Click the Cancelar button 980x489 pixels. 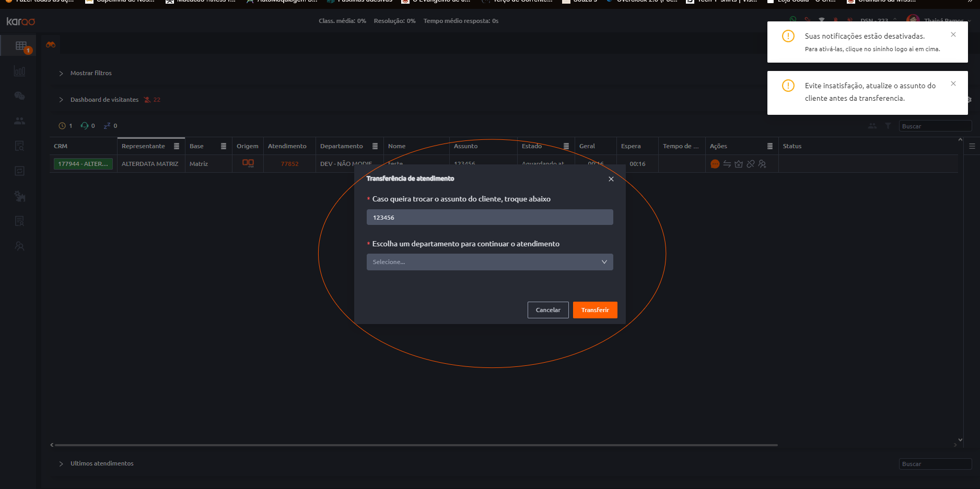pos(548,310)
